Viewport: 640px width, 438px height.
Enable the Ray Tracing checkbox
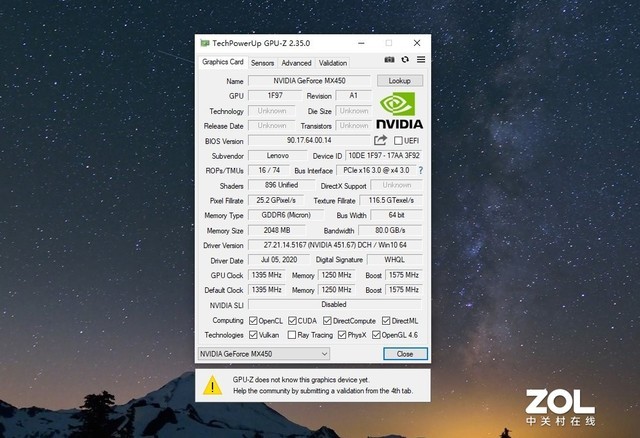[x=291, y=335]
